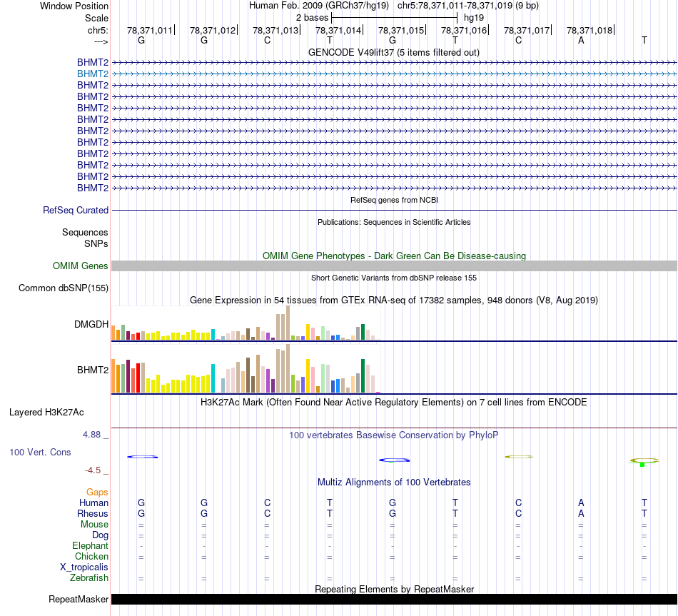Click the Short Genetic Variants dbSNP title

tap(394, 278)
